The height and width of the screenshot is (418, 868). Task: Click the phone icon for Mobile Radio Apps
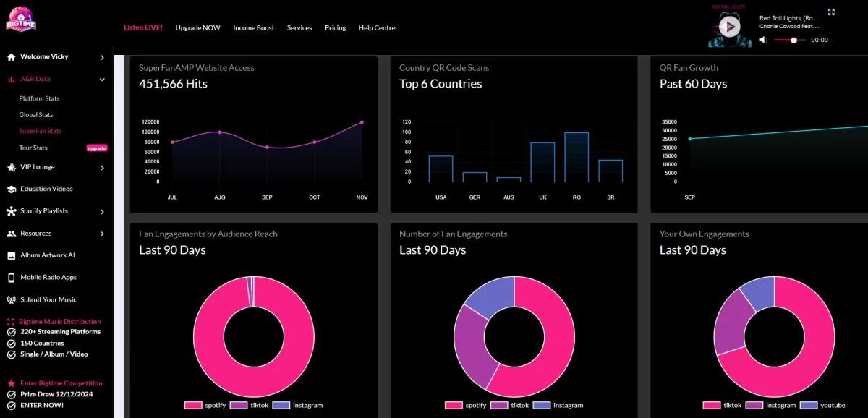[12, 278]
